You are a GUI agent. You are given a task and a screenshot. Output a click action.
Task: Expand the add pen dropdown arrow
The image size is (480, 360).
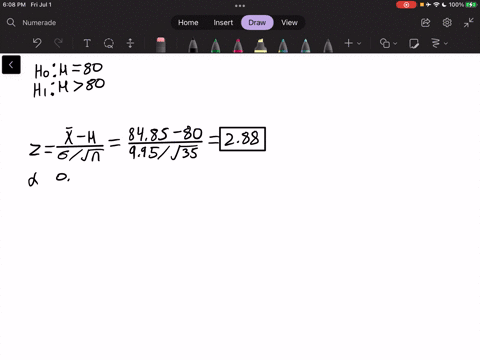tap(359, 43)
